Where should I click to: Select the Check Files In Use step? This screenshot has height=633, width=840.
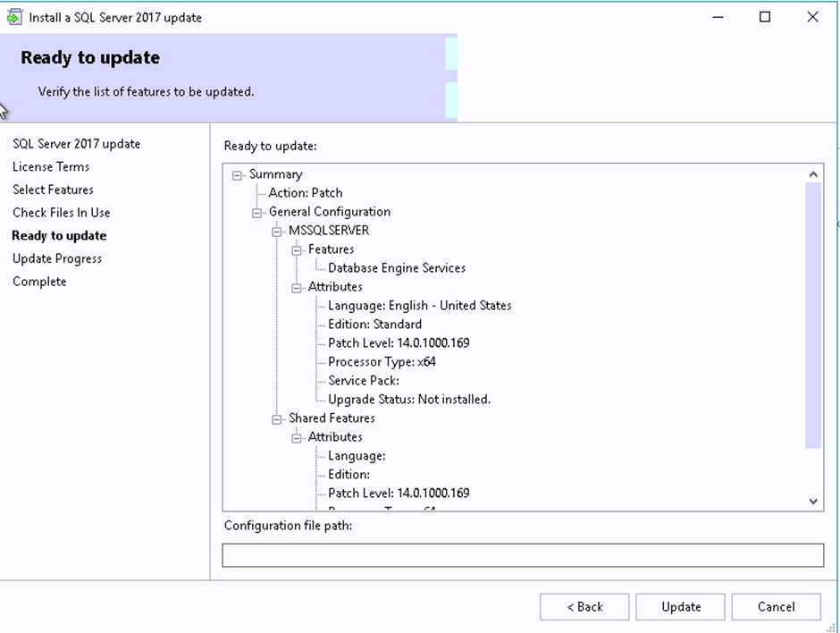coord(62,213)
